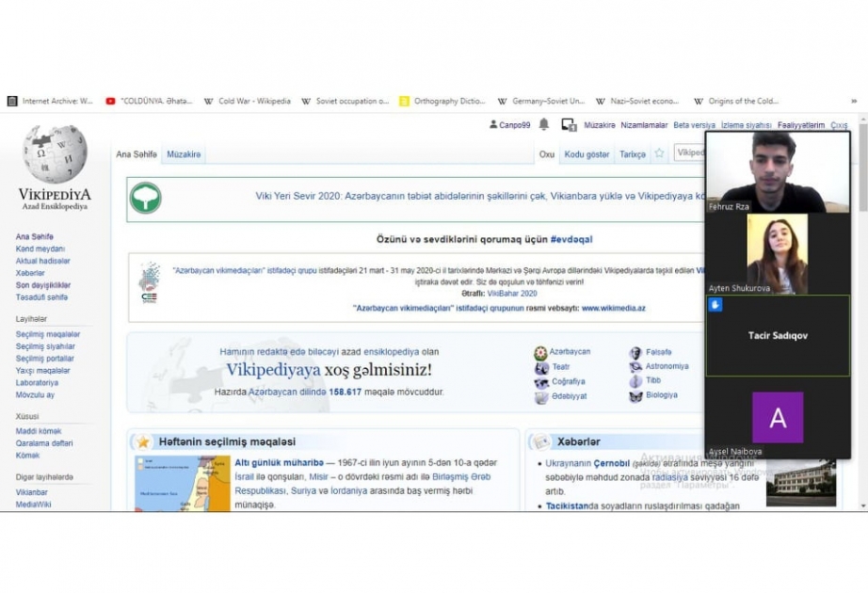Viewport: 868px width, 593px height.
Task: Click the building thumbnail in Xəbərlər
Action: click(x=801, y=483)
